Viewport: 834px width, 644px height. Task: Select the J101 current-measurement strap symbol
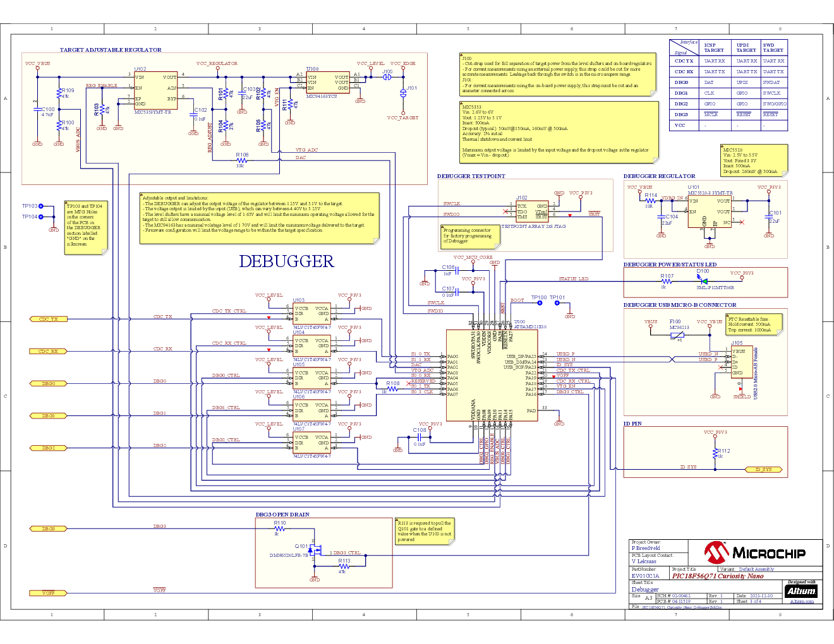403,94
